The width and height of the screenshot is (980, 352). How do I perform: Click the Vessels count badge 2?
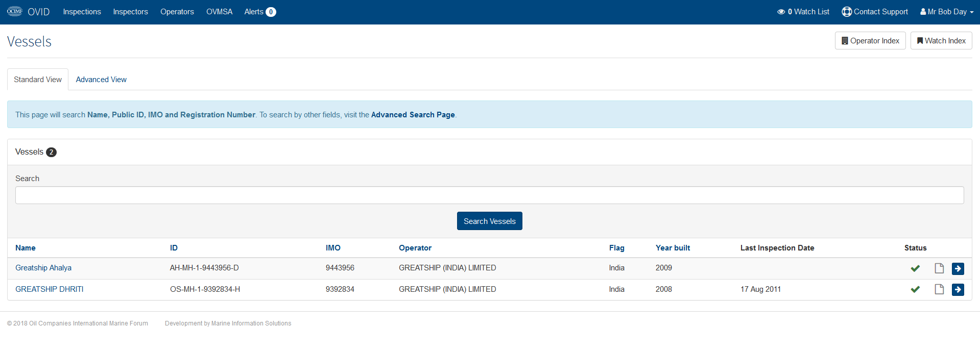point(51,152)
